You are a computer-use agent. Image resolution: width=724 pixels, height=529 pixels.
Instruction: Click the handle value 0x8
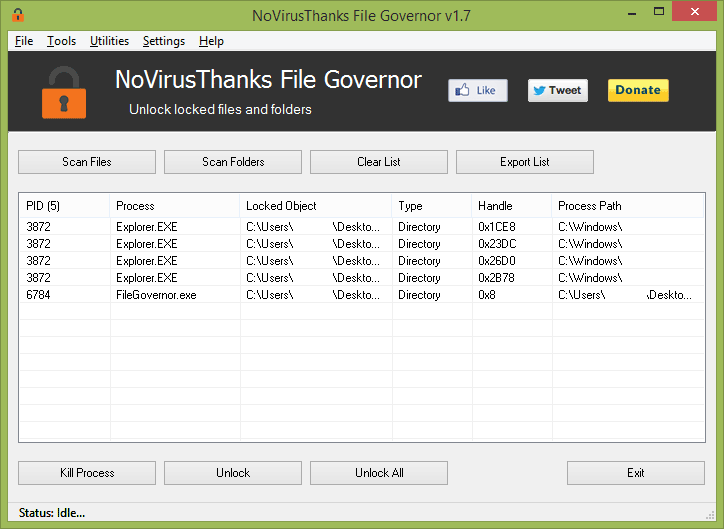point(487,295)
